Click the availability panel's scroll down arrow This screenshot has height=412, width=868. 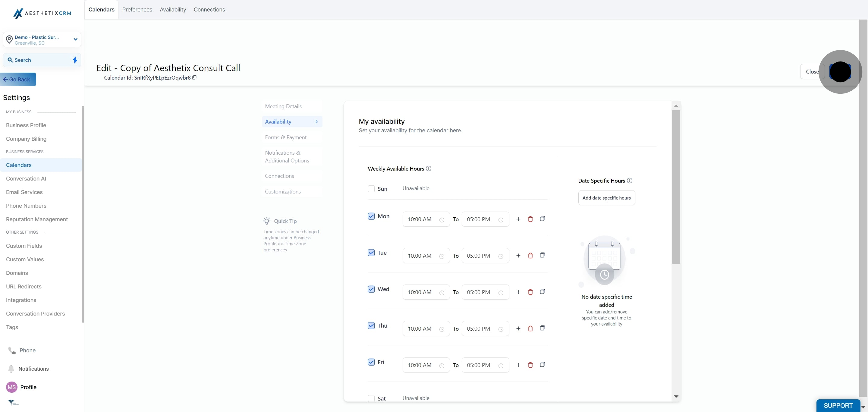coord(676,397)
